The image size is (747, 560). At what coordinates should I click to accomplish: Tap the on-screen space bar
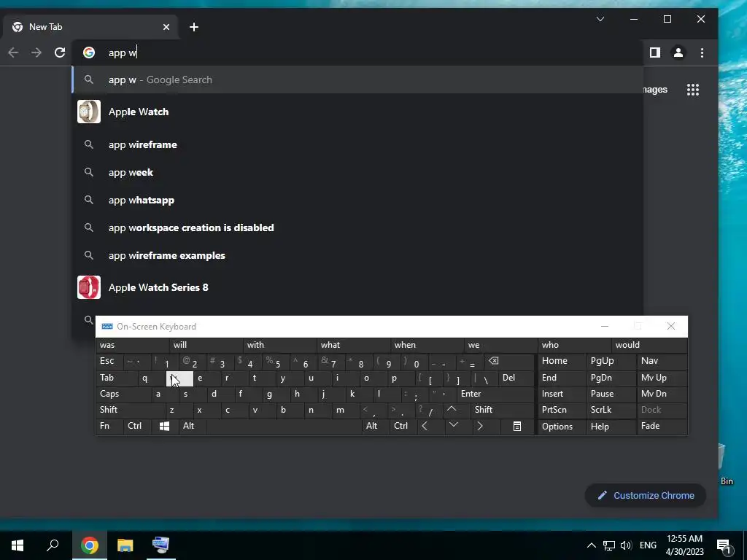pyautogui.click(x=284, y=426)
